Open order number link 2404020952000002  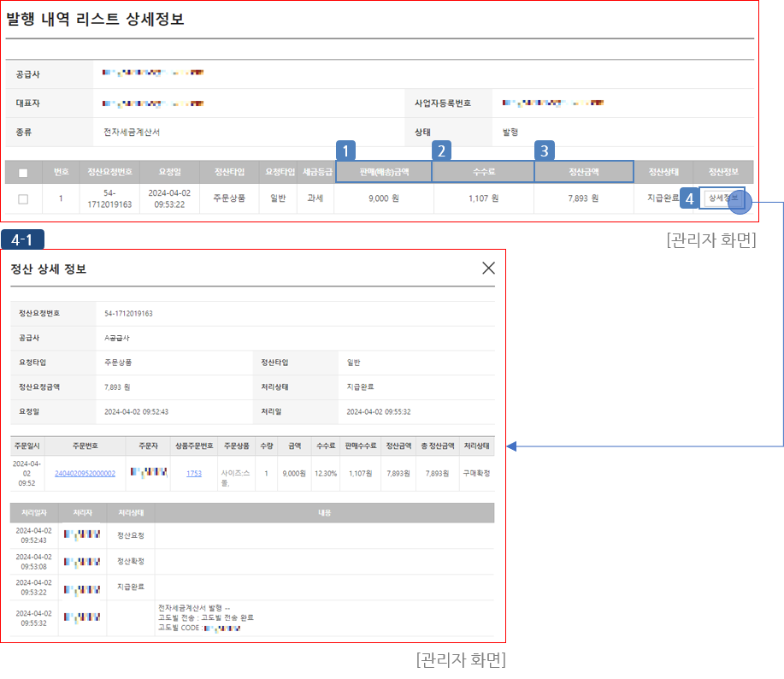85,473
